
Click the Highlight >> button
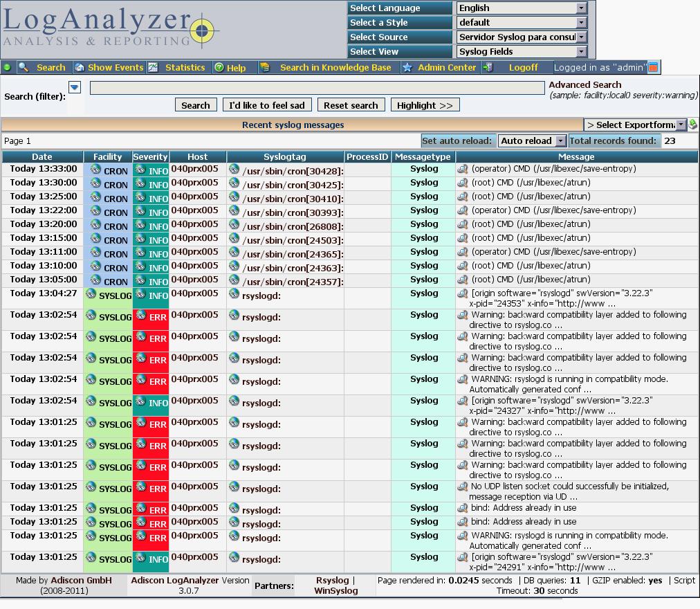[x=425, y=105]
